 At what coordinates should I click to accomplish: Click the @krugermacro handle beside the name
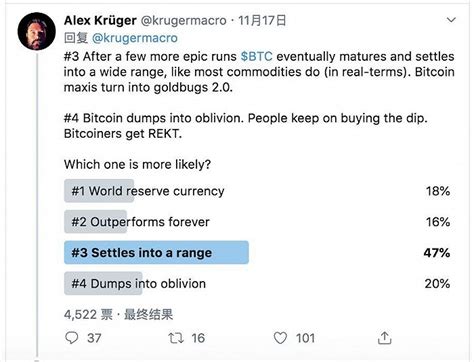point(183,21)
